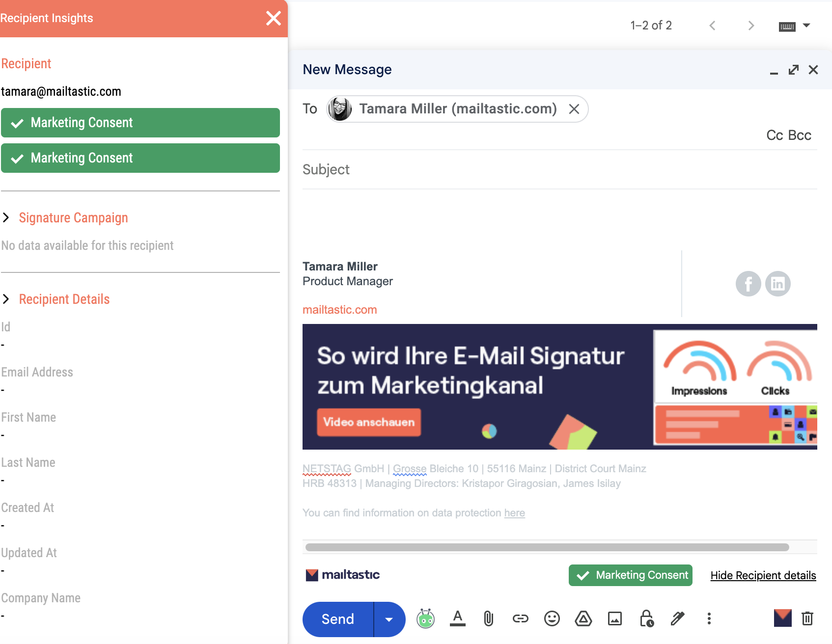Click the Mailtastic envelope icon in toolbar
The image size is (832, 644).
(783, 618)
